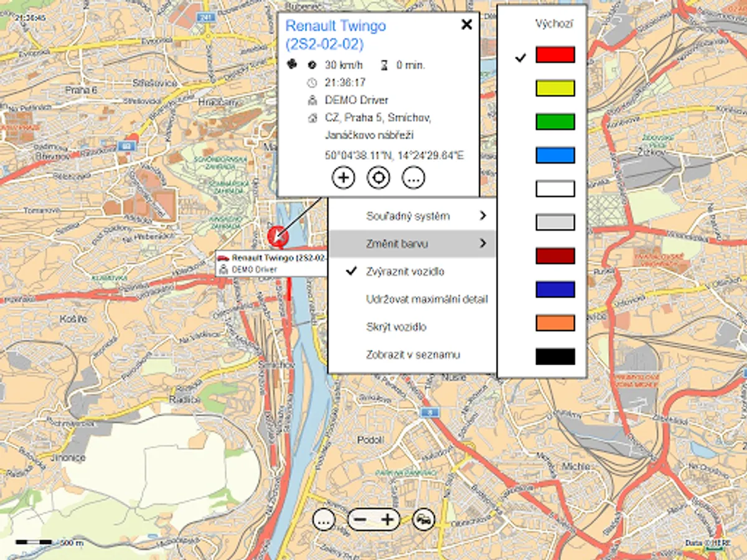This screenshot has width=747, height=560.
Task: Pick the red color swatch
Action: click(x=555, y=55)
